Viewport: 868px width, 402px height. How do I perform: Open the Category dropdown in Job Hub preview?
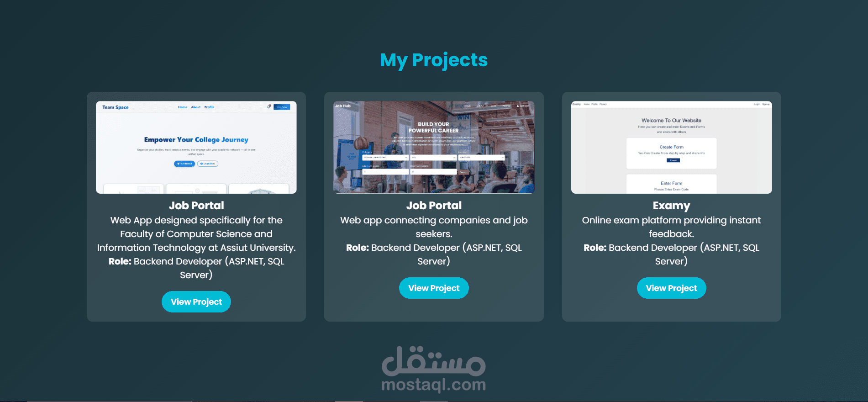point(385,157)
